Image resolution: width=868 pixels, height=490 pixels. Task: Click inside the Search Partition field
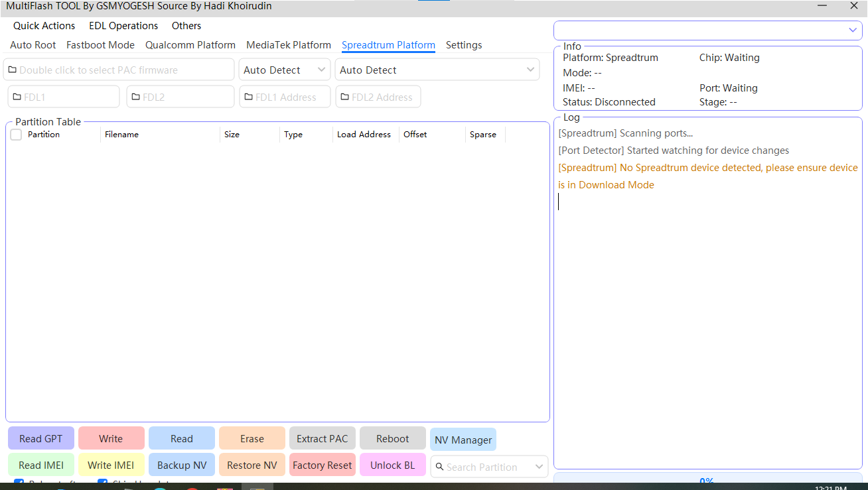point(488,467)
